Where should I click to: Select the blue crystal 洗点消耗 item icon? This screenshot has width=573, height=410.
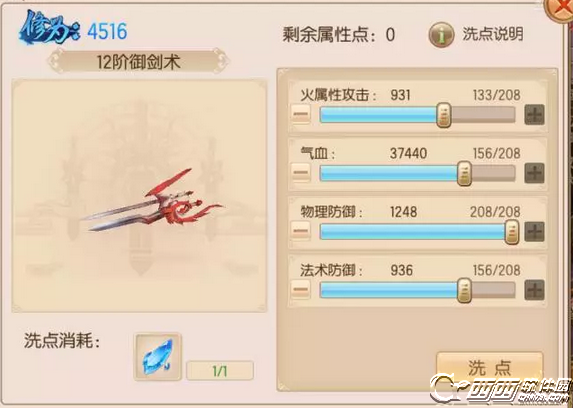(158, 357)
